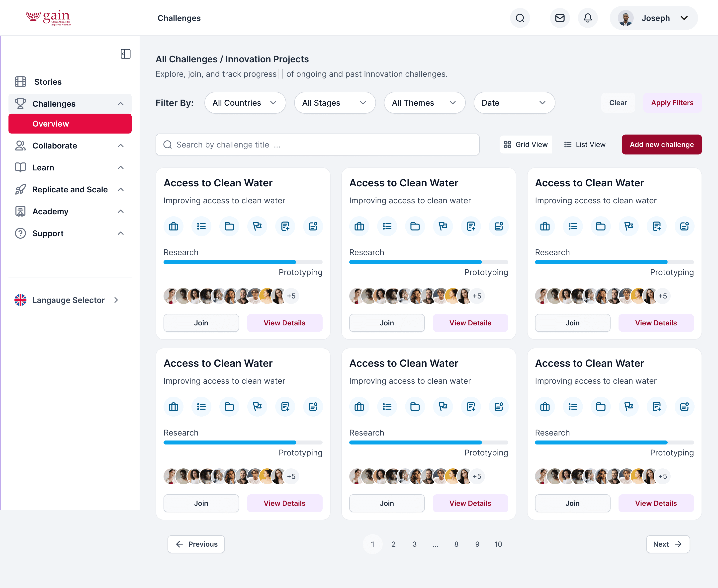Switch to Grid View
The image size is (718, 588).
pyautogui.click(x=526, y=145)
